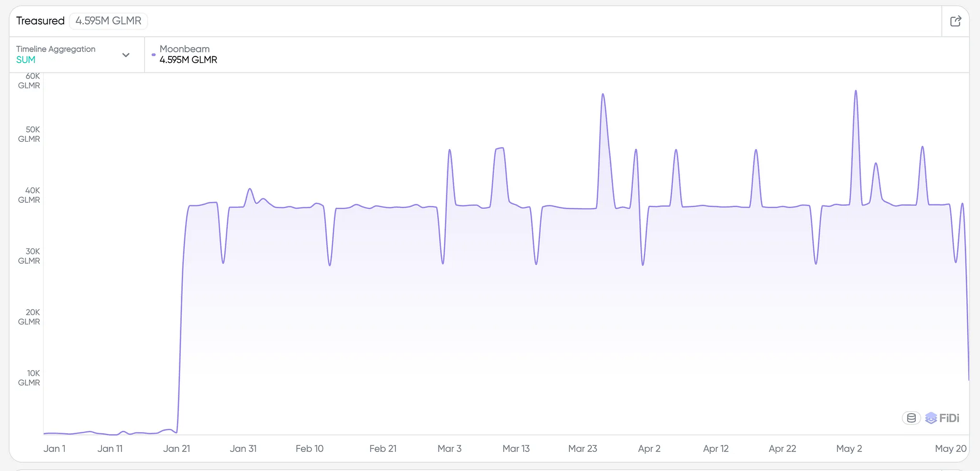Click the 50K GLMR y-axis label
This screenshot has height=471, width=980.
coord(29,134)
